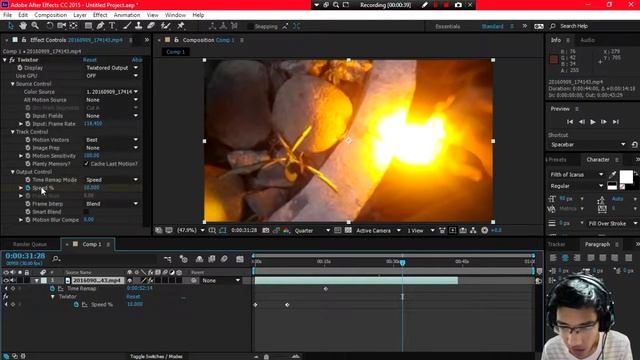Select the Zoom magnifier tool
640x360 pixels.
click(35, 26)
